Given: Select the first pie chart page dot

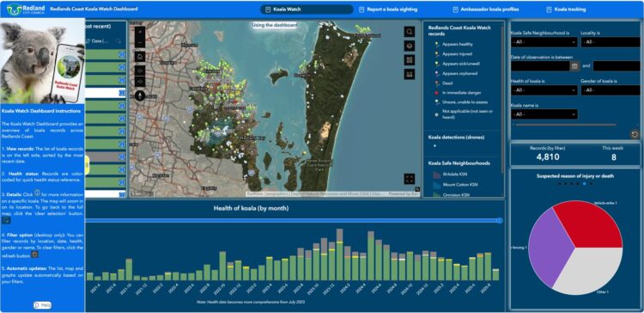Looking at the screenshot, I should coord(559,184).
